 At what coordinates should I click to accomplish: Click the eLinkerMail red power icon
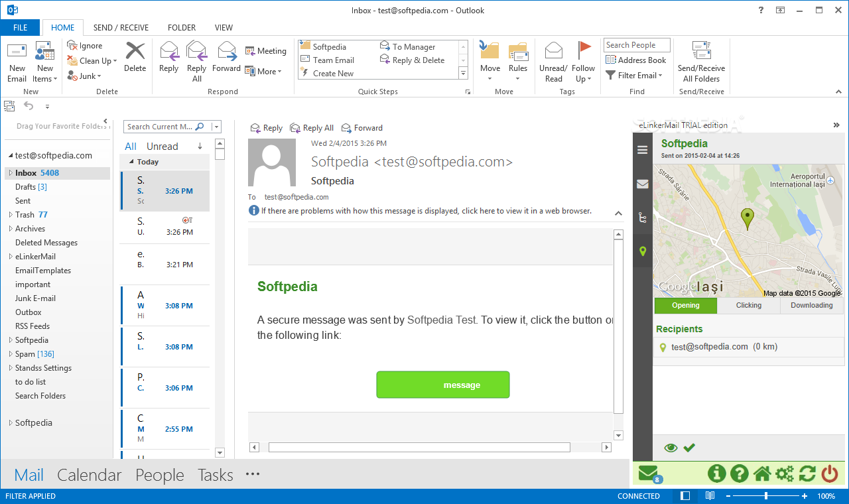[x=830, y=473]
